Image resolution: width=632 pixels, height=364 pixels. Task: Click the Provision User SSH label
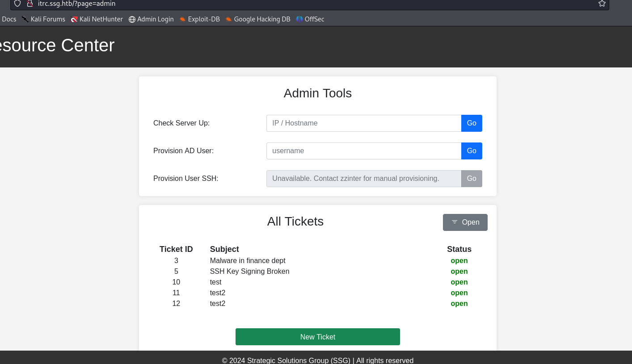pyautogui.click(x=185, y=179)
